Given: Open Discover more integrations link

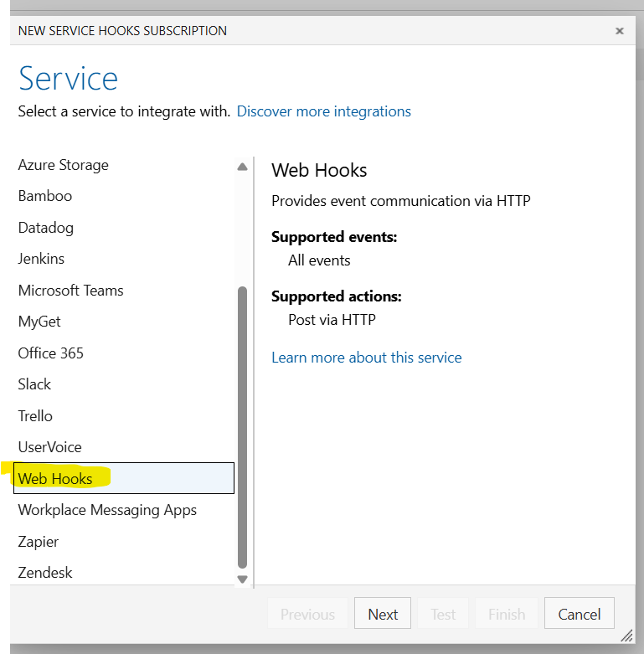Looking at the screenshot, I should coord(323,111).
